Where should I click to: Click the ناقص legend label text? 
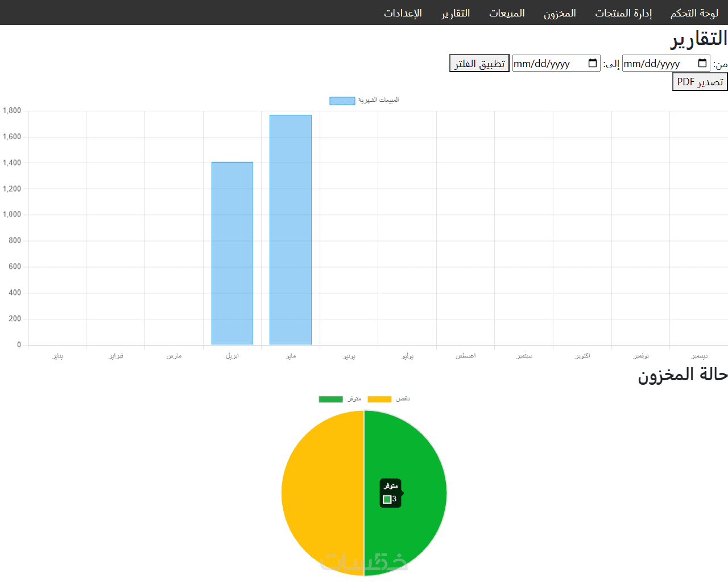pos(403,399)
